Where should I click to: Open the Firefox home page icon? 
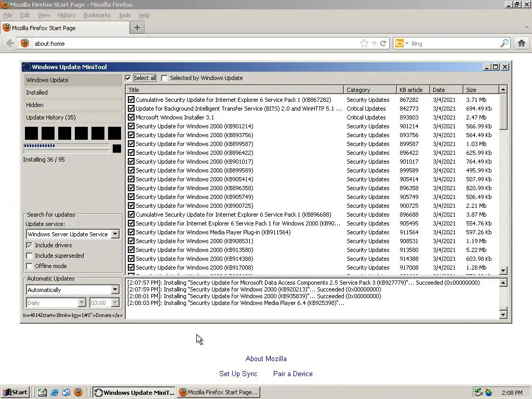[522, 44]
